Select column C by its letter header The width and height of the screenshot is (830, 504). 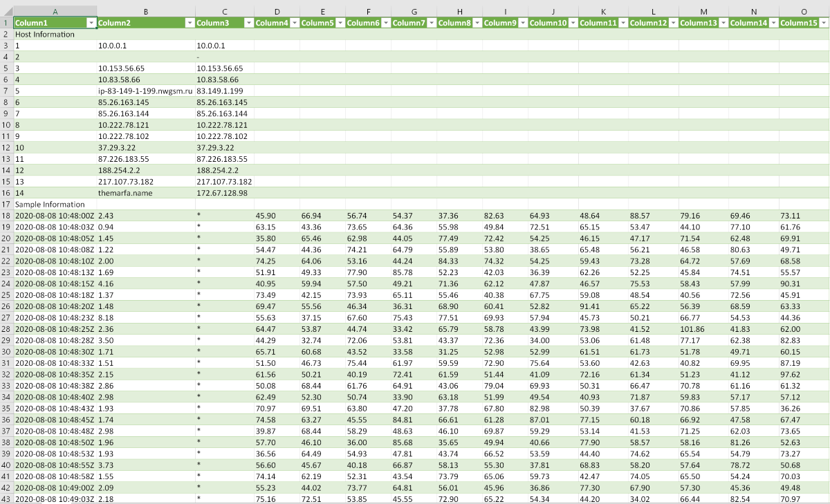225,12
